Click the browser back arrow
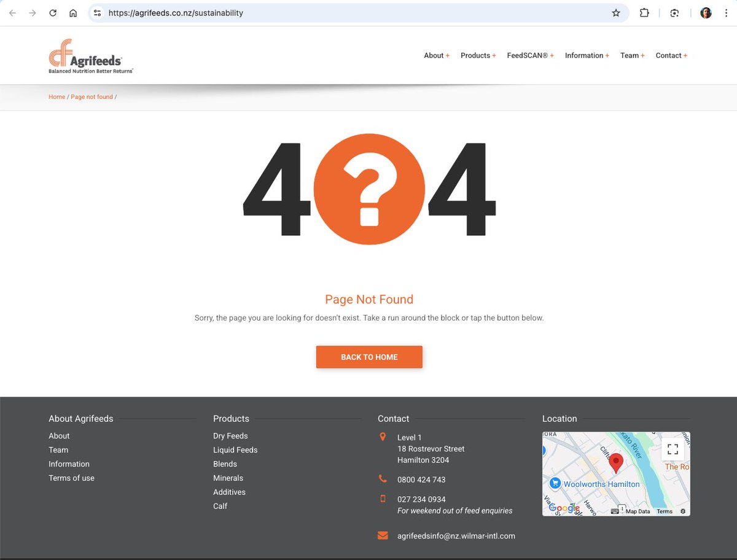737x560 pixels. (13, 13)
